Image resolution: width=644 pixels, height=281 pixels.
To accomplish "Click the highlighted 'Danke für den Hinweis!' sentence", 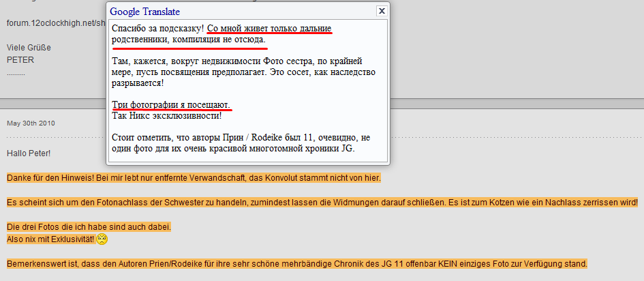I will (194, 178).
